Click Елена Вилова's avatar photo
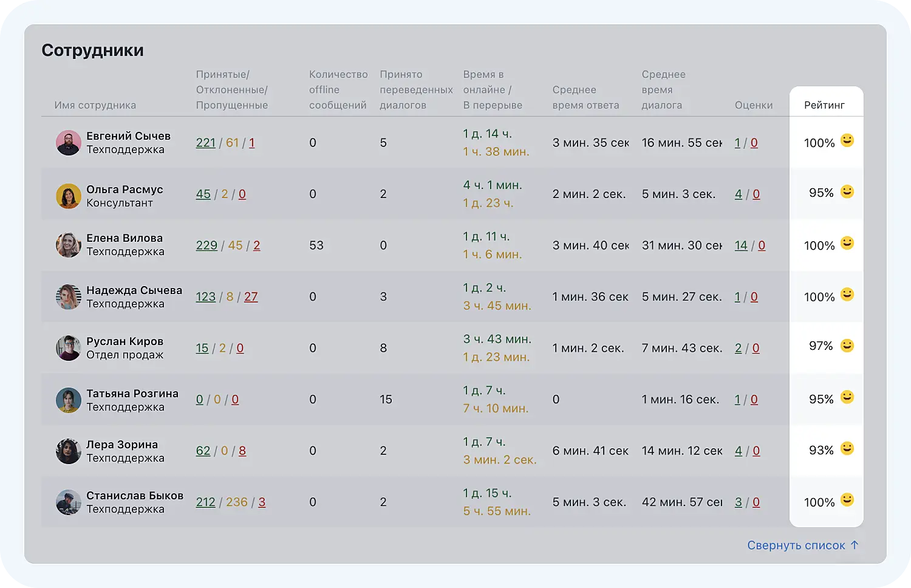Screen dimensions: 911x588 click(69, 245)
